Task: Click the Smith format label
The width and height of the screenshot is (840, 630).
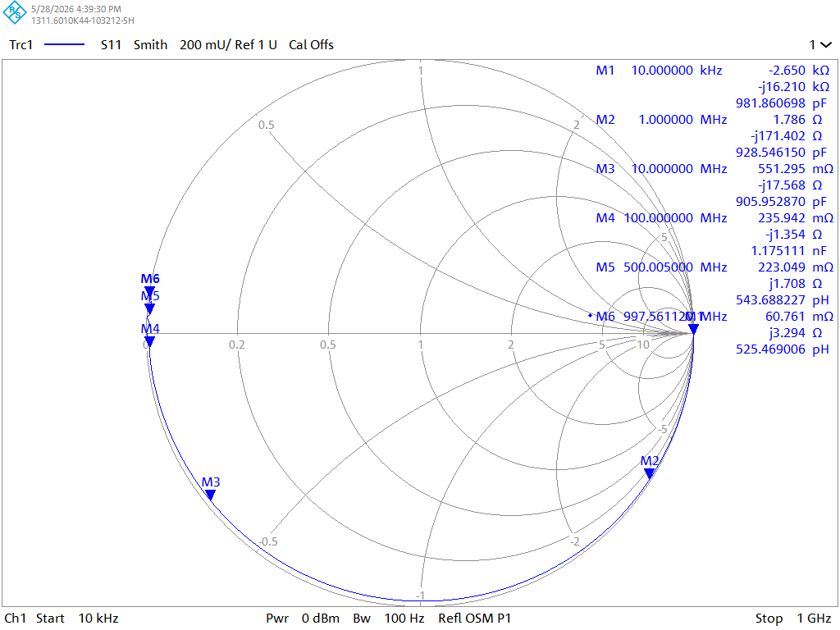Action: point(151,45)
